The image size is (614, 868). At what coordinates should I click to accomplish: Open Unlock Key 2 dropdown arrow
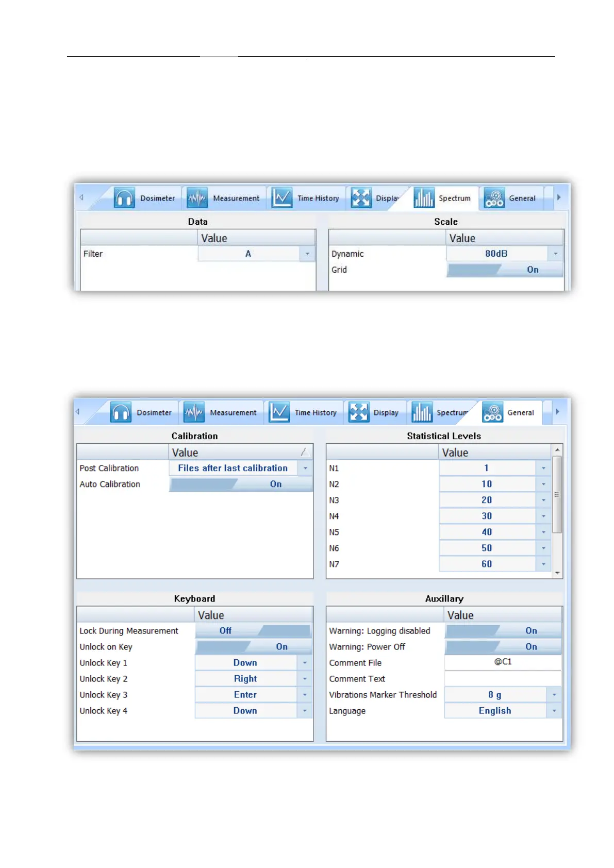pyautogui.click(x=305, y=678)
